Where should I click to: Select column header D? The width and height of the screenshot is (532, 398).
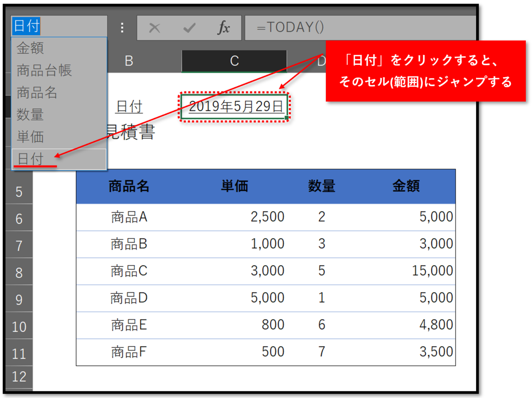pos(321,61)
